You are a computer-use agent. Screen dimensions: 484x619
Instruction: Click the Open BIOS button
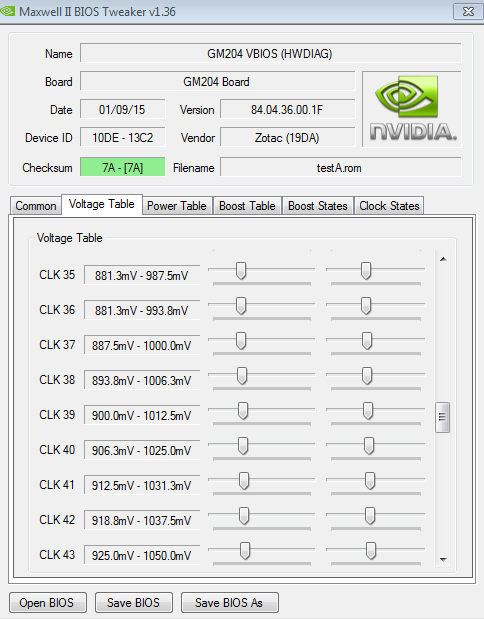(x=47, y=603)
